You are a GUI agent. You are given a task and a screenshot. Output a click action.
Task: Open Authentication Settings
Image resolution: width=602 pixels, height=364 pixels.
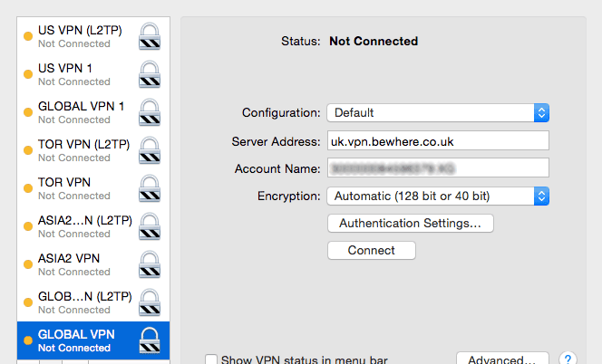(410, 223)
